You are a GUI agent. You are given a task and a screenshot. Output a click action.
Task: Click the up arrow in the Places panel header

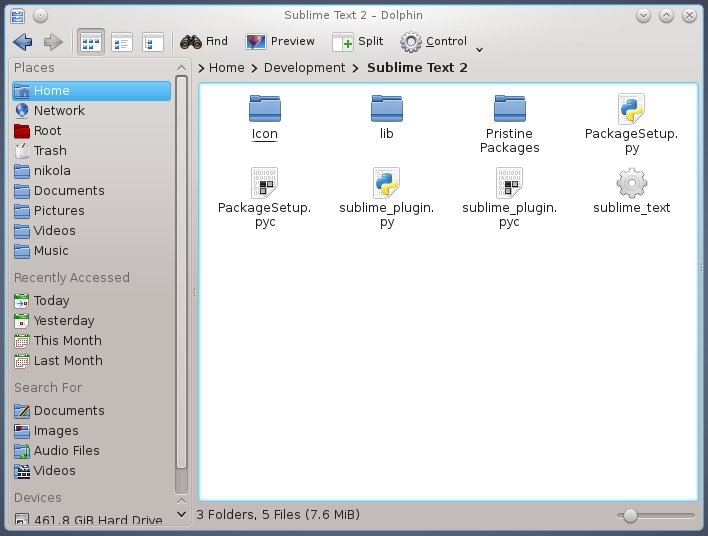[x=181, y=68]
